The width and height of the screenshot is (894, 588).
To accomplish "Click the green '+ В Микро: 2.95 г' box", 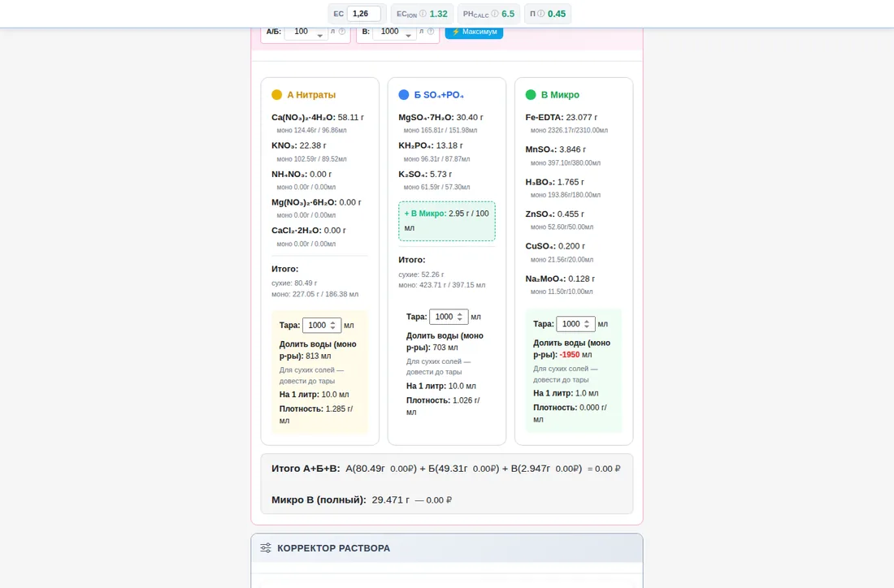I will click(447, 221).
